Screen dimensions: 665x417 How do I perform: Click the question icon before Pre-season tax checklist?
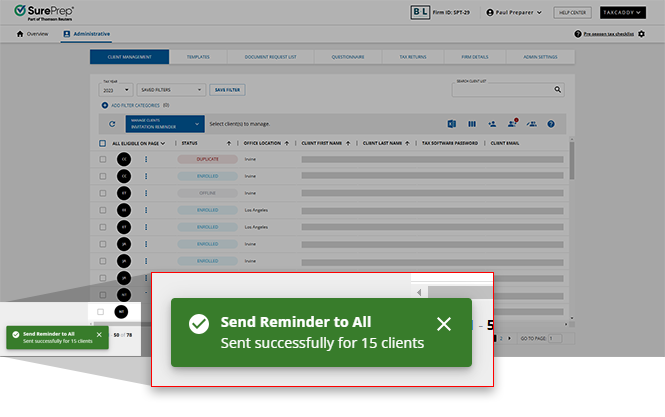(x=578, y=34)
